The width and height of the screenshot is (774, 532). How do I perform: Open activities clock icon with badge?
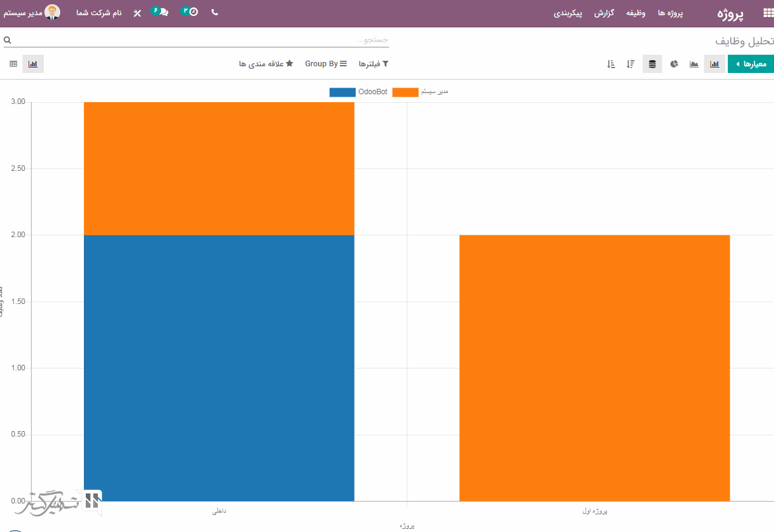pyautogui.click(x=190, y=12)
